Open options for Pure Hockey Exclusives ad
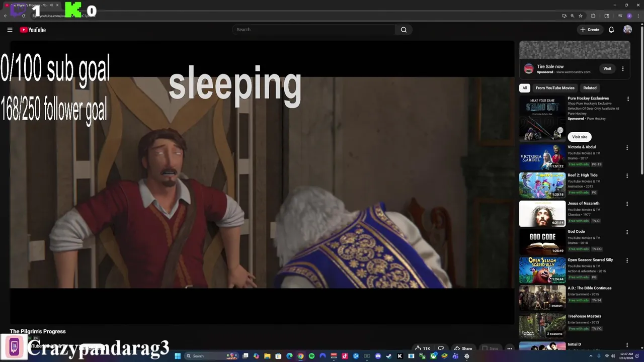This screenshot has width=644, height=362. click(627, 99)
